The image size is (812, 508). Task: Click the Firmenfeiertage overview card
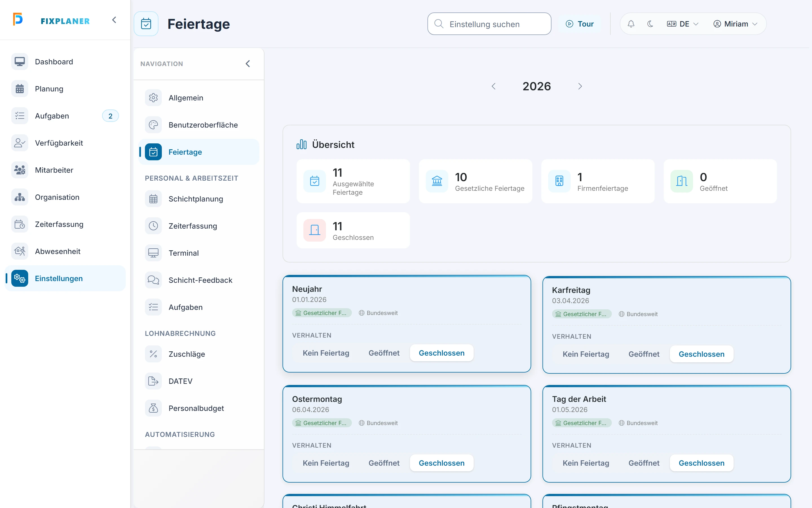598,181
